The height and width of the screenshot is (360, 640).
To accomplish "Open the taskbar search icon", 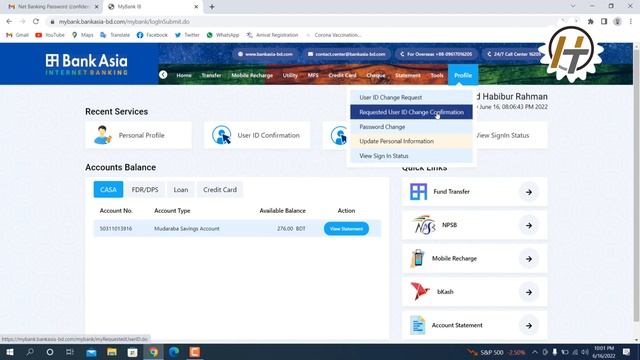I will pyautogui.click(x=30, y=352).
